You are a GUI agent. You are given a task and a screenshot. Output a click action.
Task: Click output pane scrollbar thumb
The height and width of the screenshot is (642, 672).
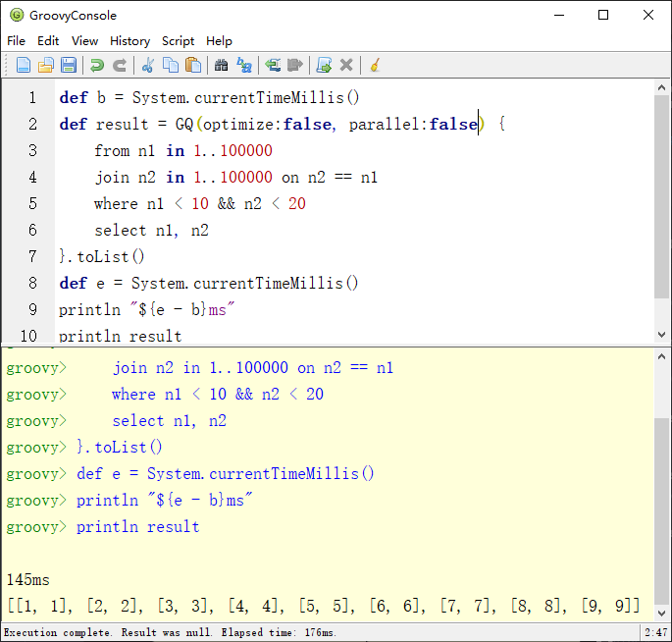coord(662,511)
